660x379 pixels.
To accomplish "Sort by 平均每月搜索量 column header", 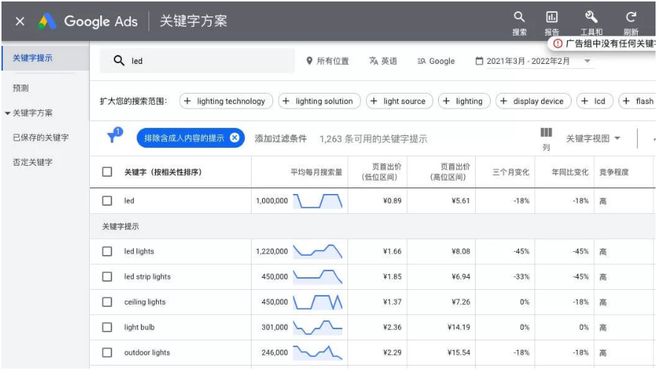I will pyautogui.click(x=316, y=172).
